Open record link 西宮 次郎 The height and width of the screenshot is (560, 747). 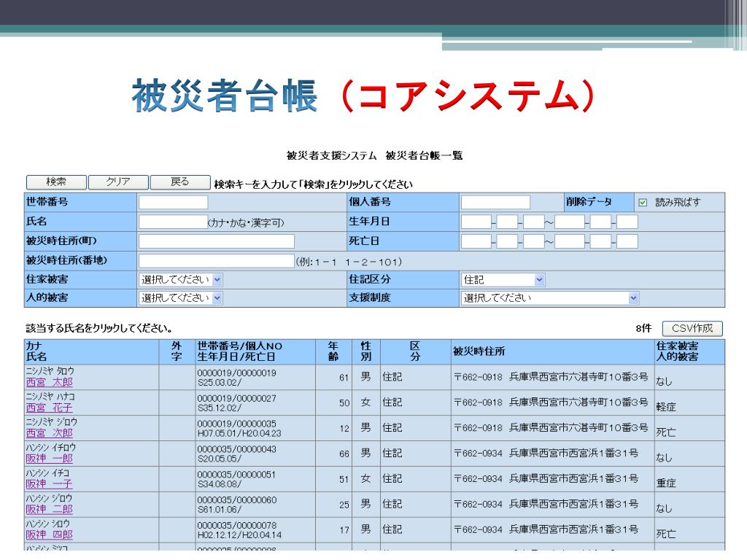click(50, 433)
